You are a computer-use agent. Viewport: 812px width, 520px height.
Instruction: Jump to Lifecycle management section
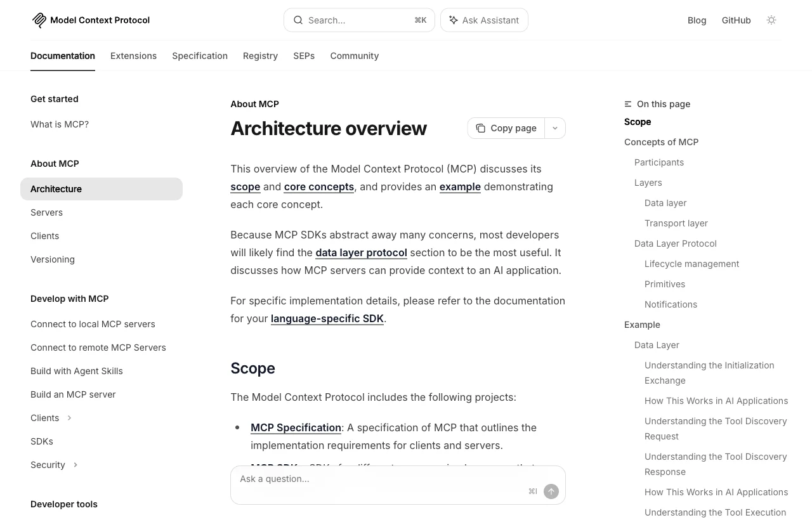692,264
